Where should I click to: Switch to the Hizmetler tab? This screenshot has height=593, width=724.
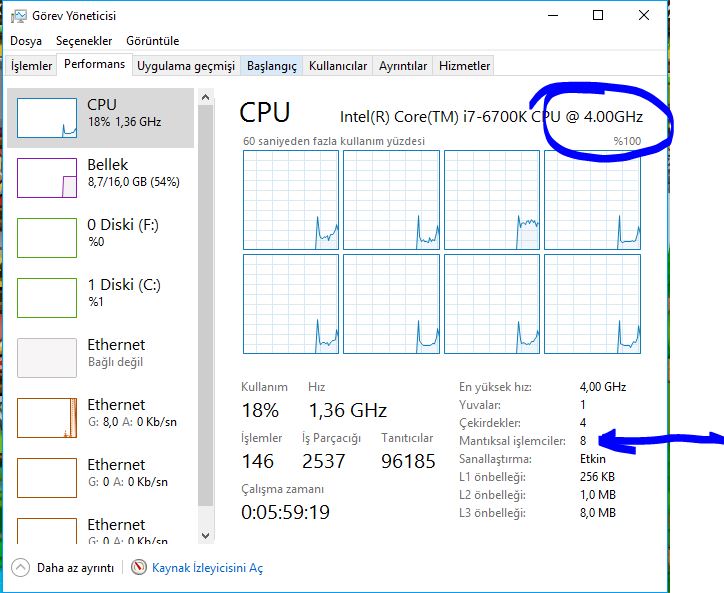(465, 66)
